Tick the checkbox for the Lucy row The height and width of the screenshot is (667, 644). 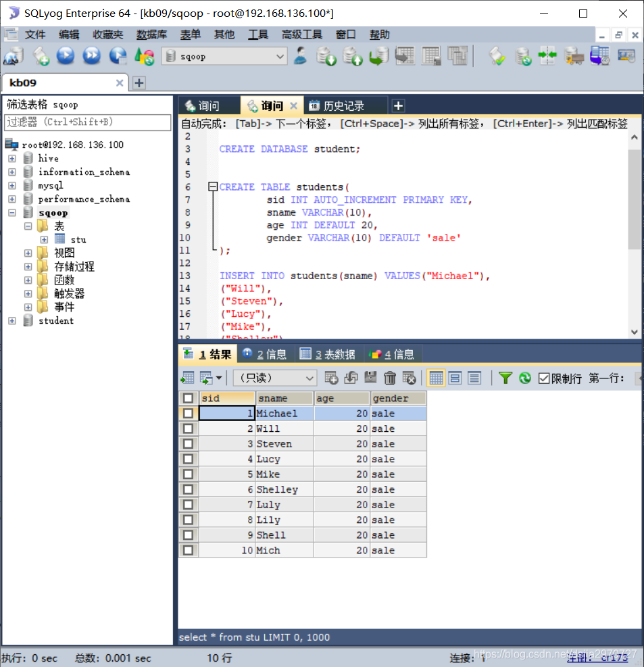pyautogui.click(x=188, y=459)
